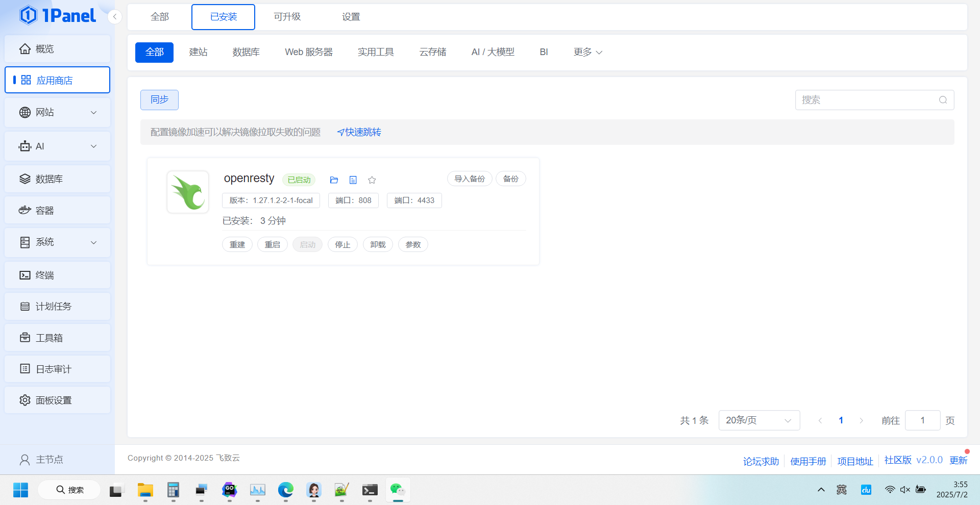The height and width of the screenshot is (505, 980).
Task: Click the 同步 sync button
Action: tap(159, 100)
